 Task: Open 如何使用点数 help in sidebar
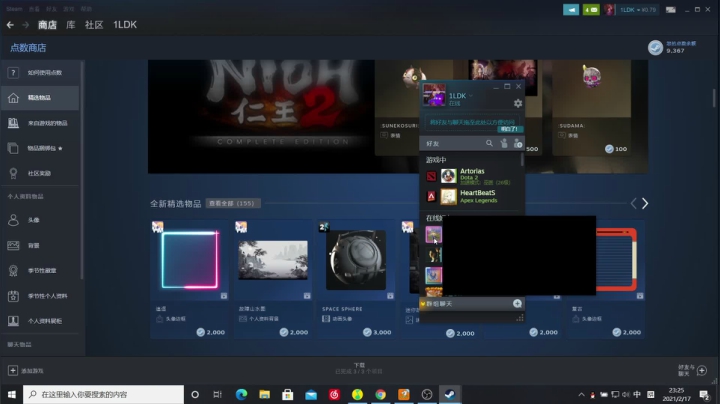coord(40,73)
